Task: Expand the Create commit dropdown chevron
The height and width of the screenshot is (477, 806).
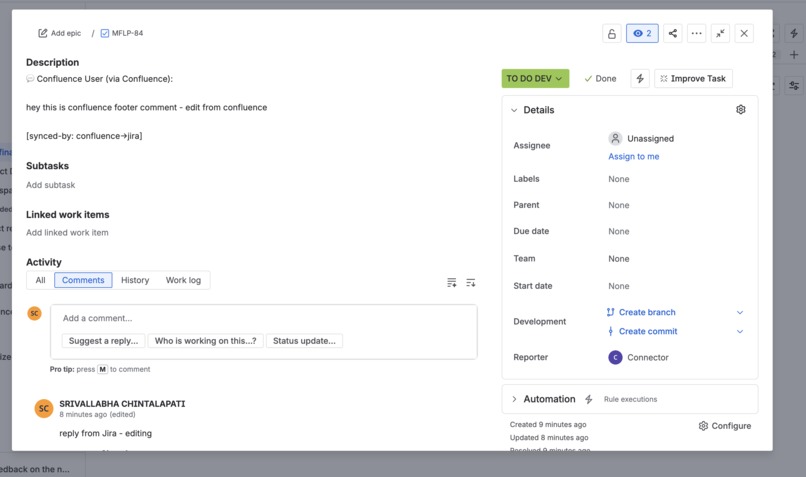Action: 740,331
